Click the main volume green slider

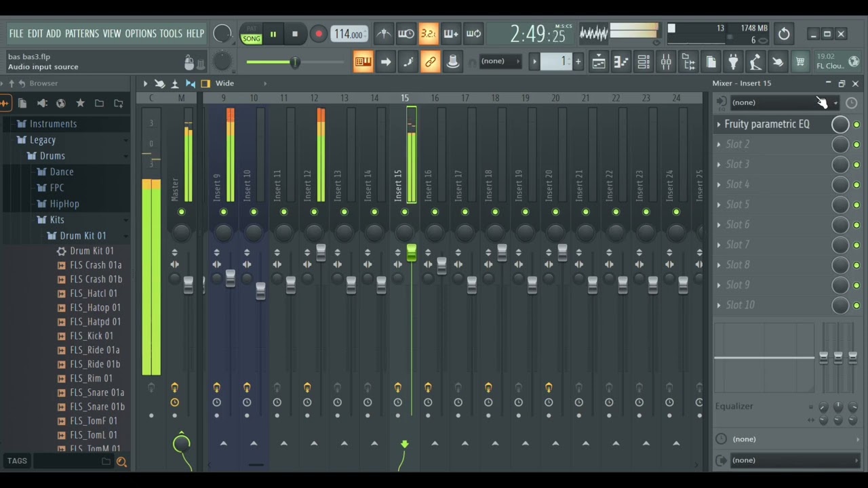point(295,62)
